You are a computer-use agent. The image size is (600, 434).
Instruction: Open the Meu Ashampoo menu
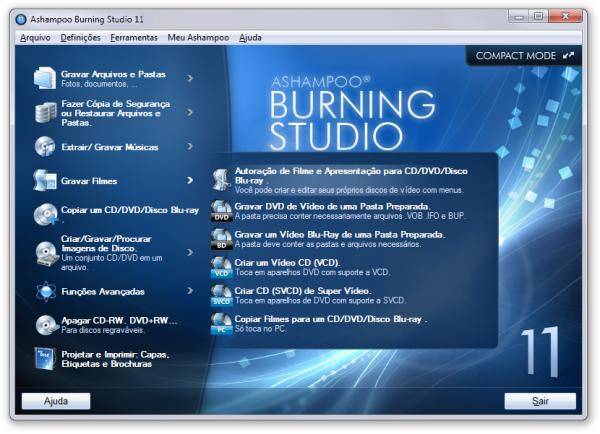[198, 38]
